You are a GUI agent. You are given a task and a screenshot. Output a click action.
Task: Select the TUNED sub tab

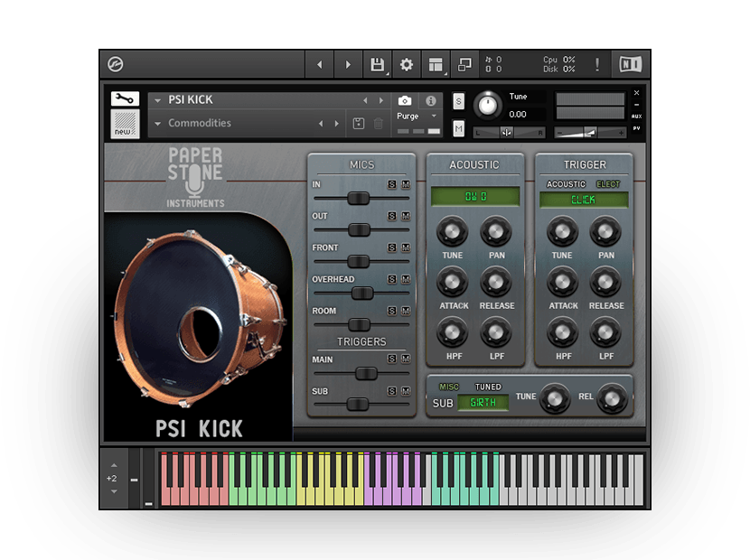pyautogui.click(x=488, y=387)
